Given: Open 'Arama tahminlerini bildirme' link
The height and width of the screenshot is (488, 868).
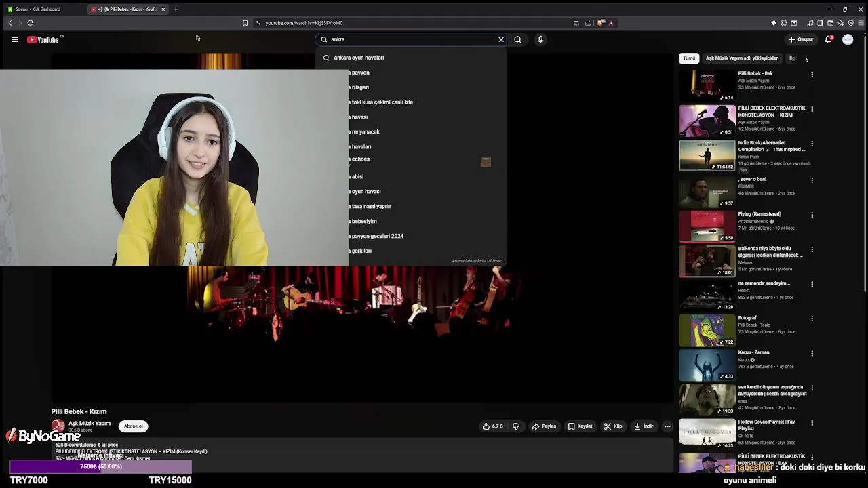Looking at the screenshot, I should [x=477, y=261].
